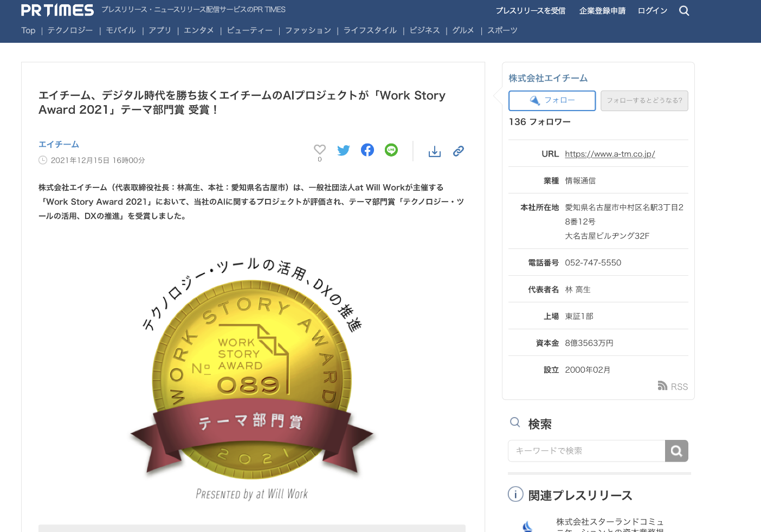Open the search magnifier in header
This screenshot has height=532, width=761.
pyautogui.click(x=684, y=11)
